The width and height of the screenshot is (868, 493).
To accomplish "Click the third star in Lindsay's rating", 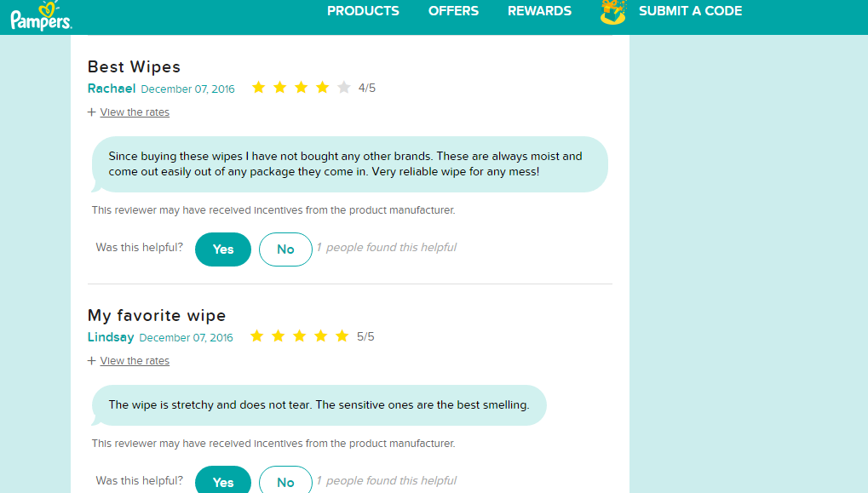I will (300, 335).
